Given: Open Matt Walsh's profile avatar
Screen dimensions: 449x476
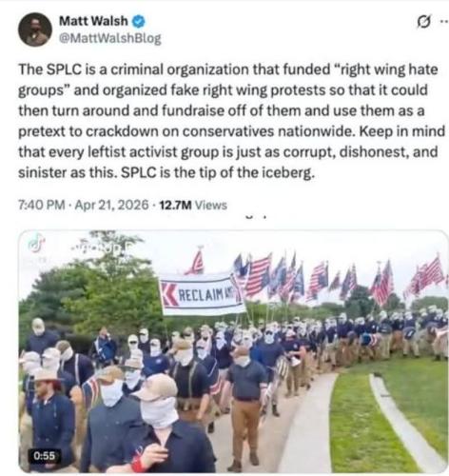Looking at the screenshot, I should pos(35,30).
